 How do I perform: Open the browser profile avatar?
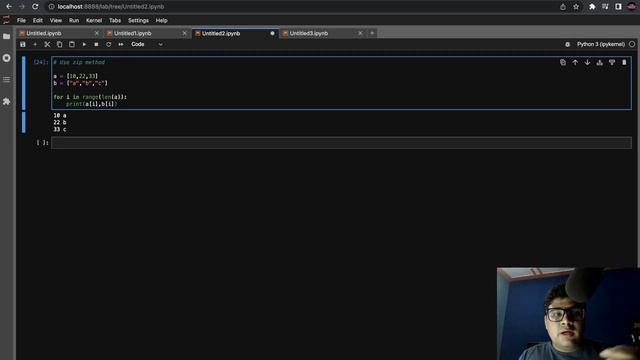[x=631, y=7]
